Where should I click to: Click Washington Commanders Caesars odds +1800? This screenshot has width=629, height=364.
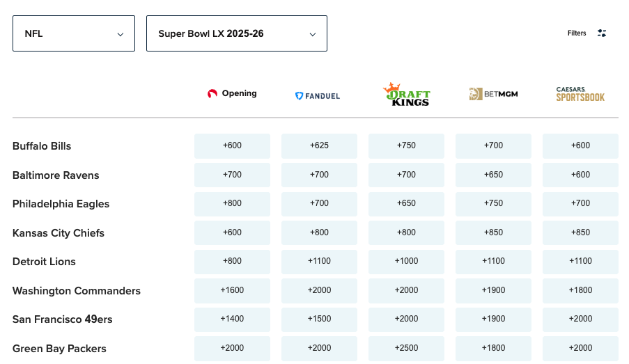[x=580, y=291]
